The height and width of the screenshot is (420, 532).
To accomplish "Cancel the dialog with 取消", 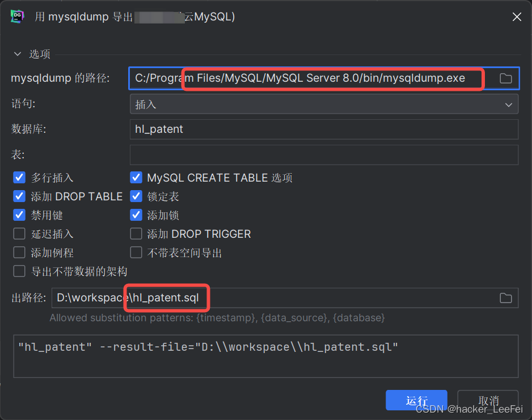I will coord(488,400).
